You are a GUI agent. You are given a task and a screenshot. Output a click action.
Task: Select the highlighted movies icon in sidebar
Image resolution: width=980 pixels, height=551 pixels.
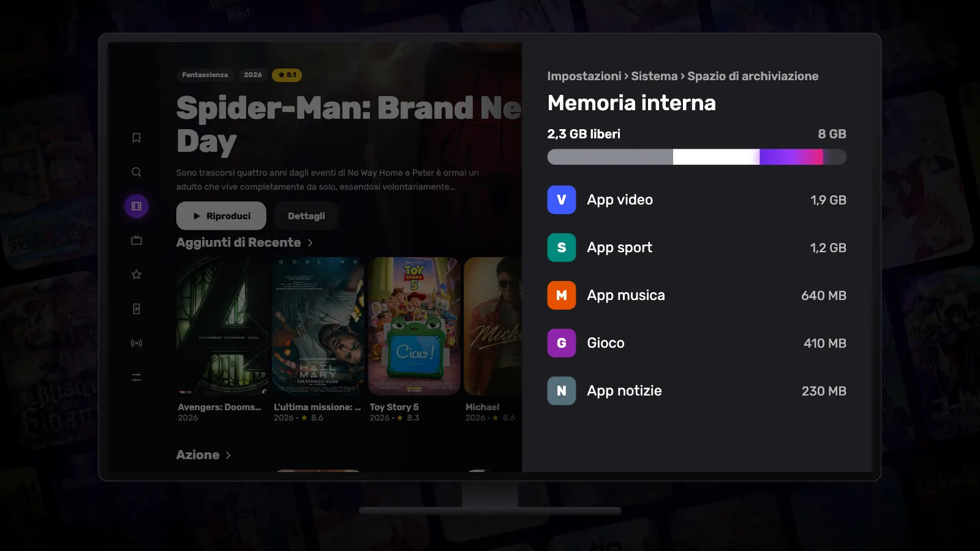[137, 206]
